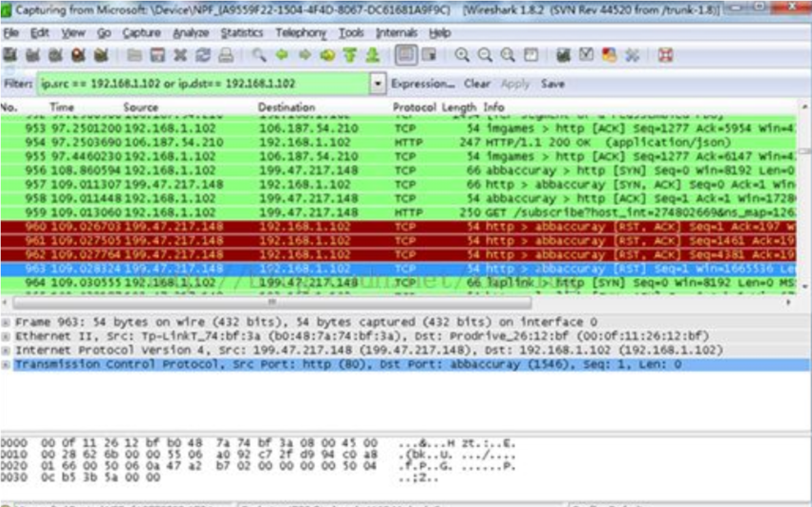
Task: Open the Edit menu
Action: [x=40, y=33]
